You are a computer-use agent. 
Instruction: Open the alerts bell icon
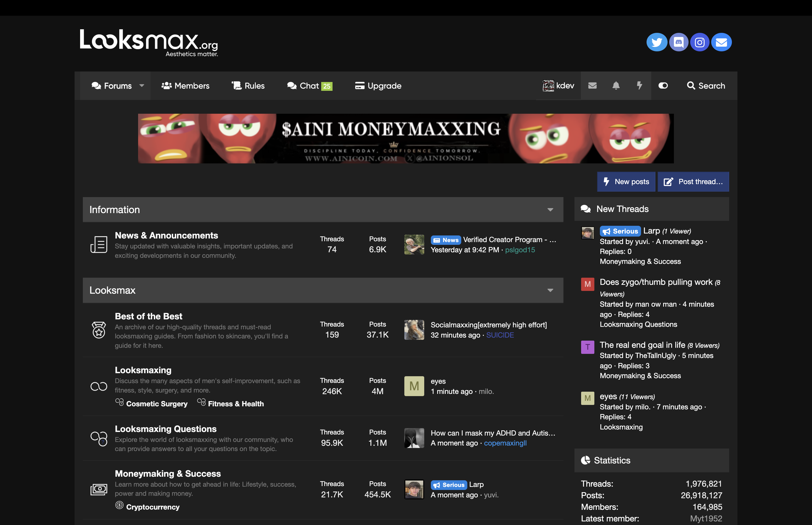(x=616, y=86)
